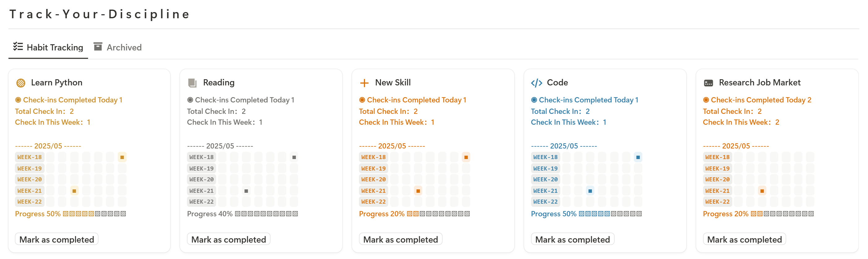Click Learn Python WEEK-18 label
The width and height of the screenshot is (868, 259).
tap(30, 157)
